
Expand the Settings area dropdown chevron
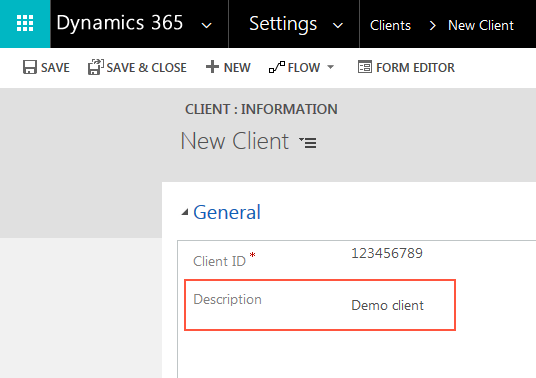[x=338, y=25]
